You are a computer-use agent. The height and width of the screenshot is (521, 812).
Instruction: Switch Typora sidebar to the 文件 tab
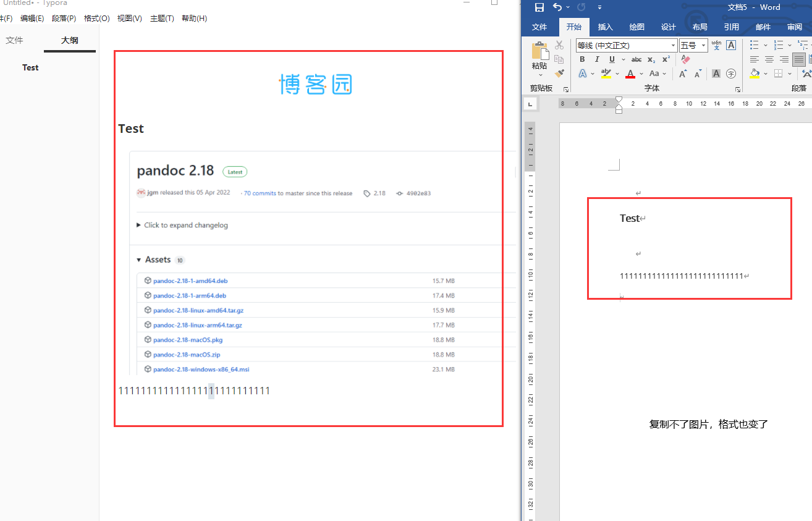tap(14, 40)
